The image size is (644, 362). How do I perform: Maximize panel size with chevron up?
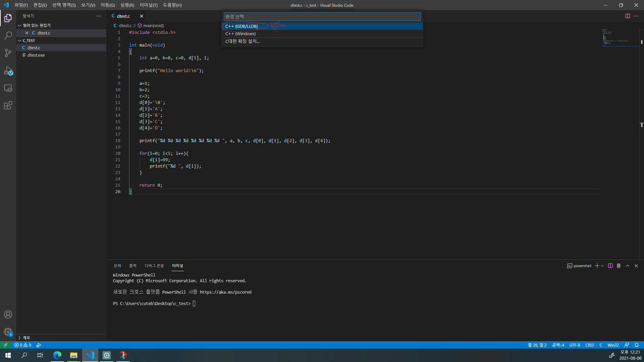click(628, 266)
